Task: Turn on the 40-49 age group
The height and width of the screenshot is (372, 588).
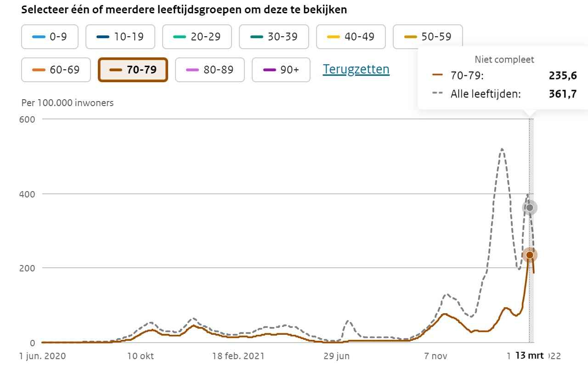Action: (351, 37)
